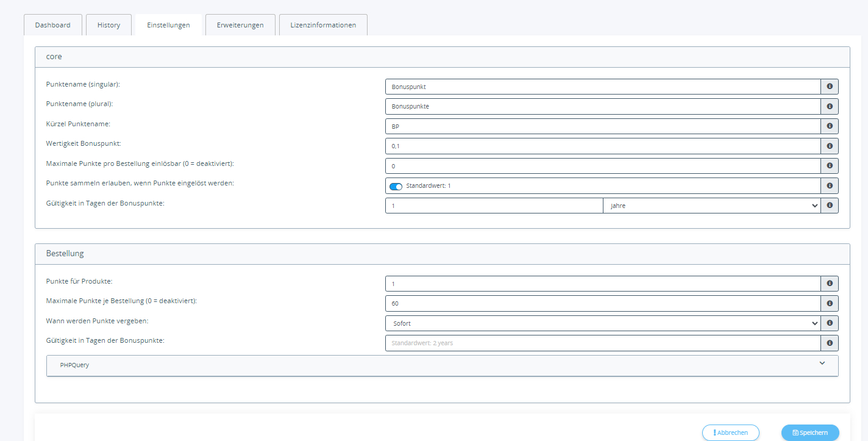Open info icon for Gültigkeit in core section
This screenshot has height=441, width=868.
coord(830,205)
